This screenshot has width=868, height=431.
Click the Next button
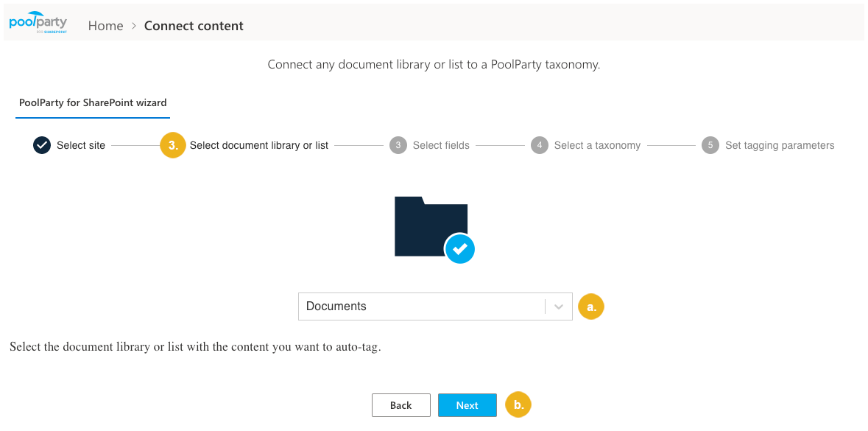tap(467, 405)
